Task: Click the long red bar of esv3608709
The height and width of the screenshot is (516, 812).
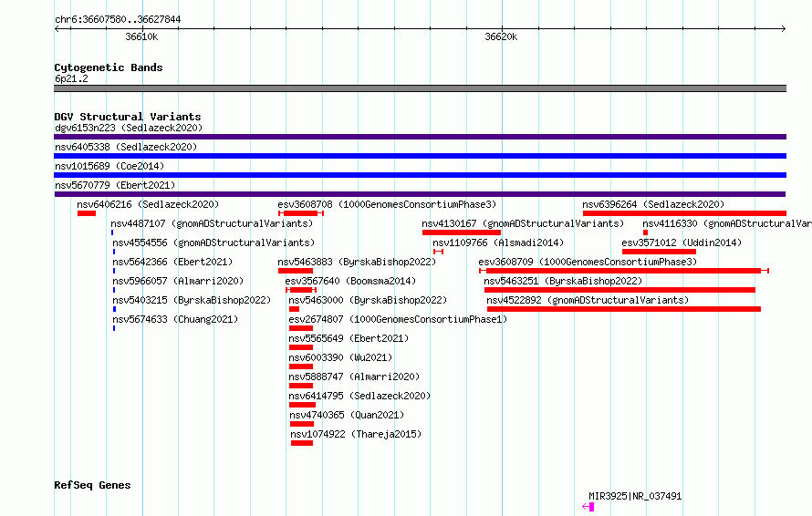Action: (x=624, y=271)
